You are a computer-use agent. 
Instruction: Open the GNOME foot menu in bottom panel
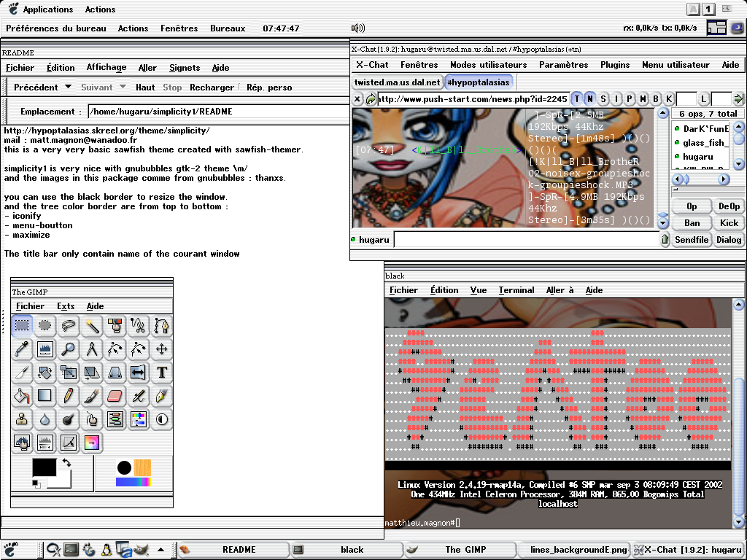[x=10, y=550]
